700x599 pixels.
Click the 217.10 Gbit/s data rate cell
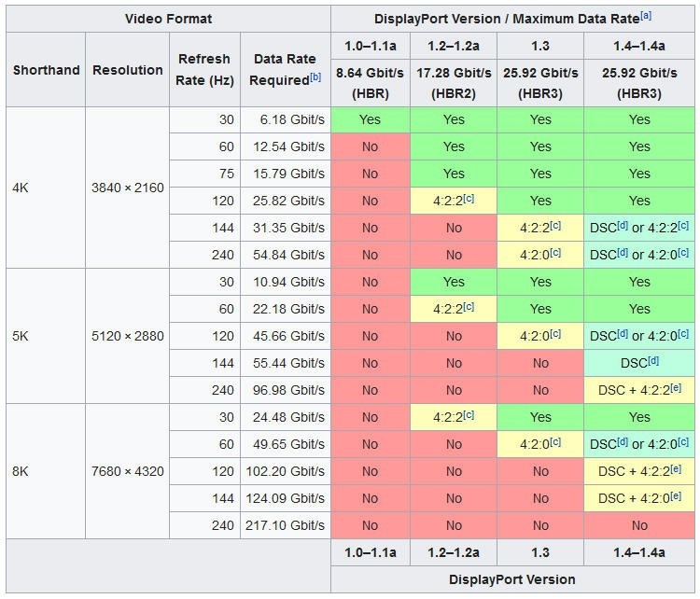pyautogui.click(x=287, y=525)
